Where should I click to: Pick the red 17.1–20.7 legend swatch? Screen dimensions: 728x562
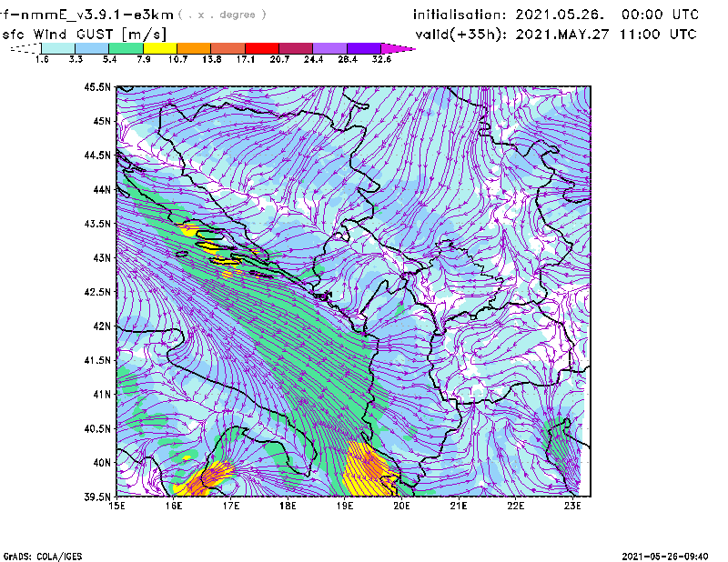tap(262, 48)
